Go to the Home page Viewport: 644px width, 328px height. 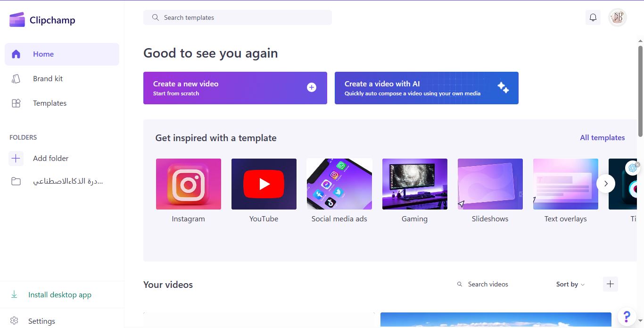tap(62, 54)
